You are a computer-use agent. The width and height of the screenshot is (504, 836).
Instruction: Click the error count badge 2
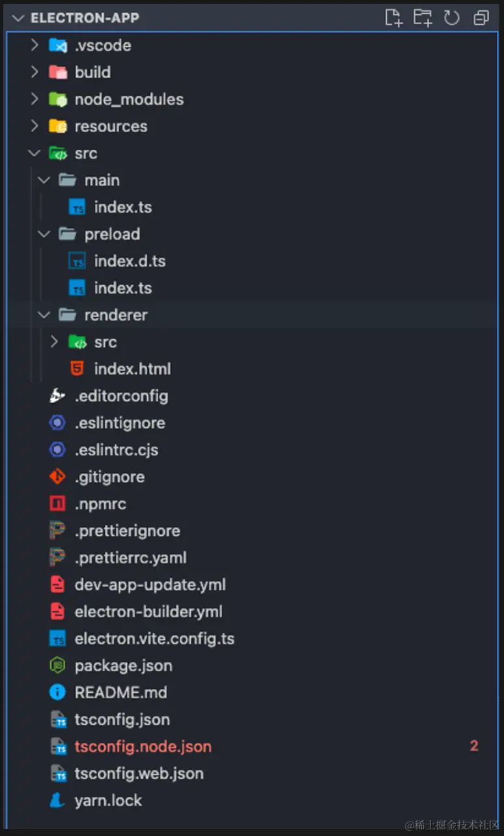pos(474,746)
